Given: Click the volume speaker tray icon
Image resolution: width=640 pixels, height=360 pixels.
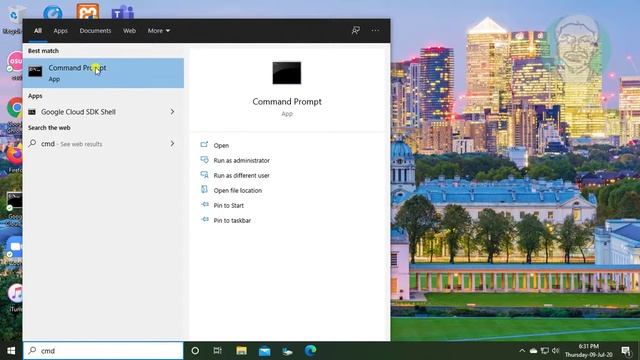Looking at the screenshot, I should click(x=555, y=351).
